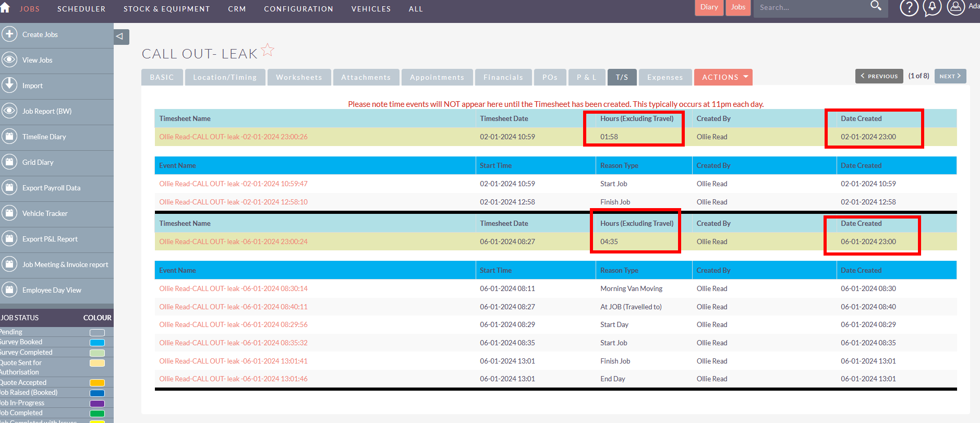Click the Home icon in top navigation
This screenshot has height=423, width=980.
[x=5, y=7]
